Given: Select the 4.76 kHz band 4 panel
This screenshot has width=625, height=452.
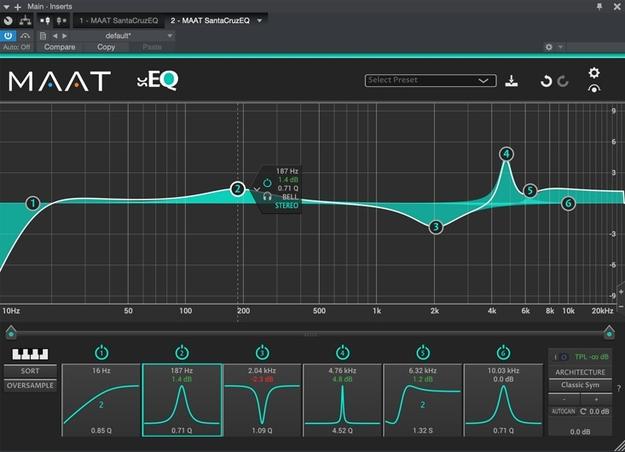Looking at the screenshot, I should (342, 400).
